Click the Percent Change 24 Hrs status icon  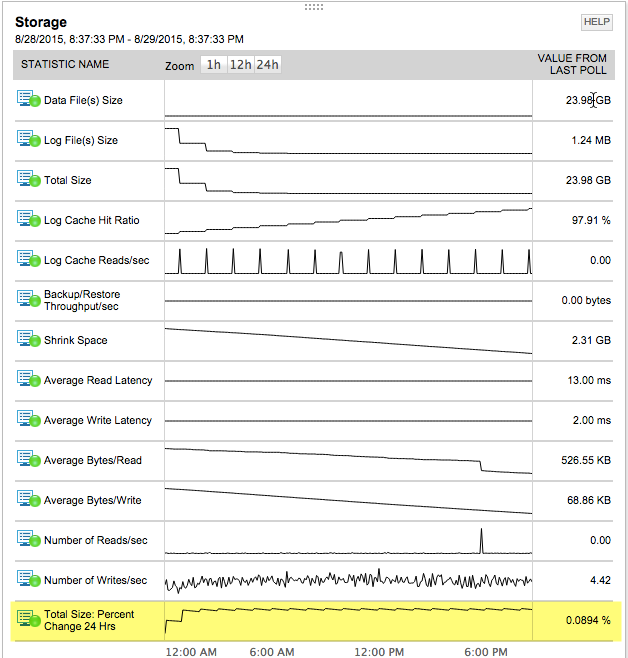(29, 619)
